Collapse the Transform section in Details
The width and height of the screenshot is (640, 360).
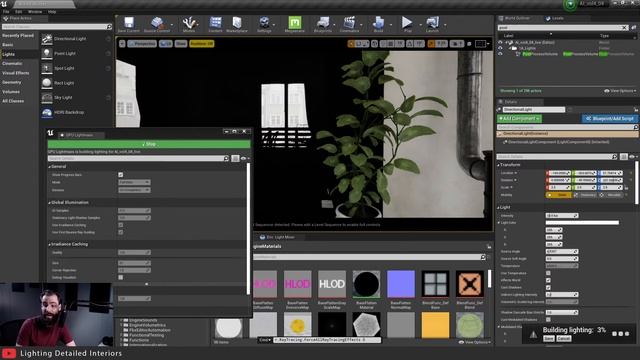[x=498, y=165]
